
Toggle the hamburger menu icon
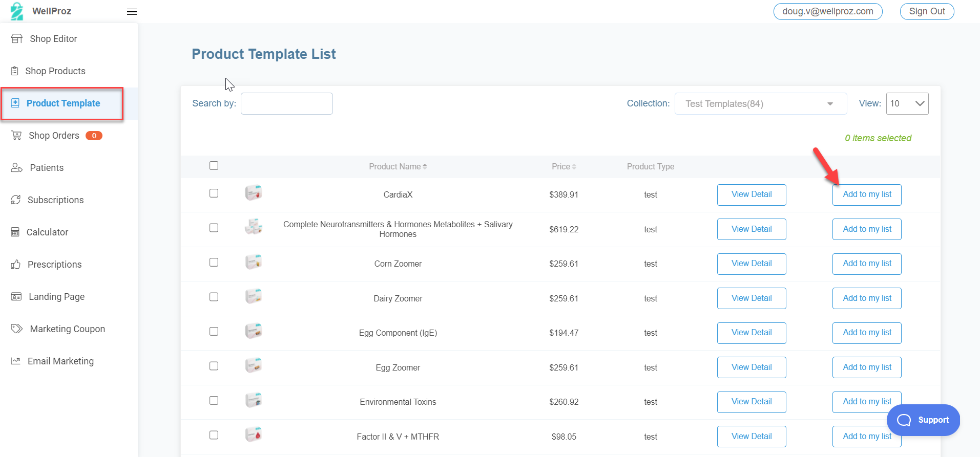pos(132,12)
